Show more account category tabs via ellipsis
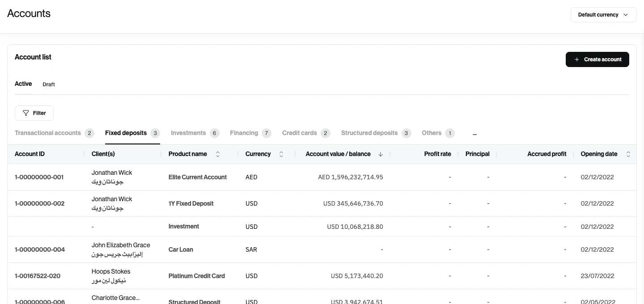This screenshot has height=304, width=644. [475, 133]
